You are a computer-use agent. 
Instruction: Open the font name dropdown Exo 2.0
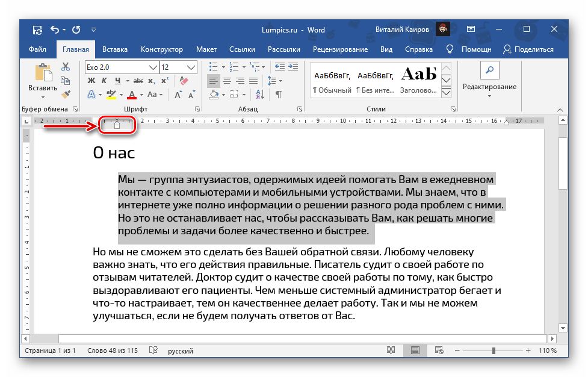tap(153, 67)
